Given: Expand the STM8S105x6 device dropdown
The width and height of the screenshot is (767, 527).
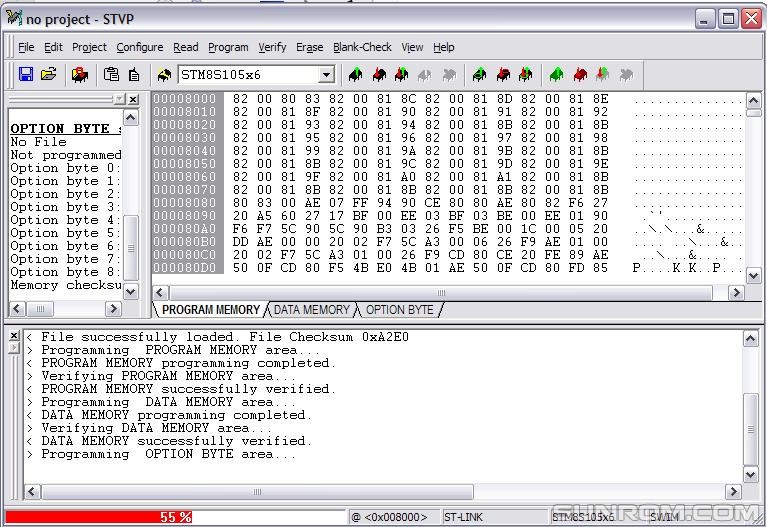Looking at the screenshot, I should tap(326, 75).
